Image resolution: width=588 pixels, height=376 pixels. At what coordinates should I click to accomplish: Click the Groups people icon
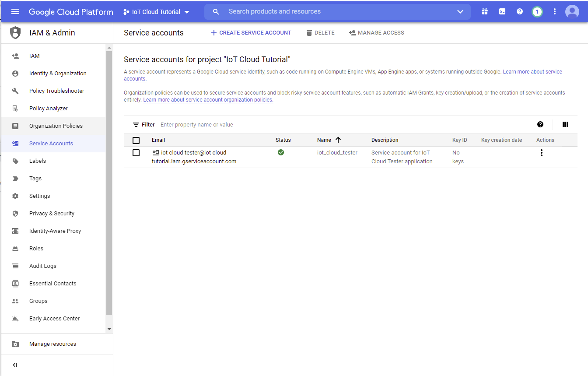point(15,301)
